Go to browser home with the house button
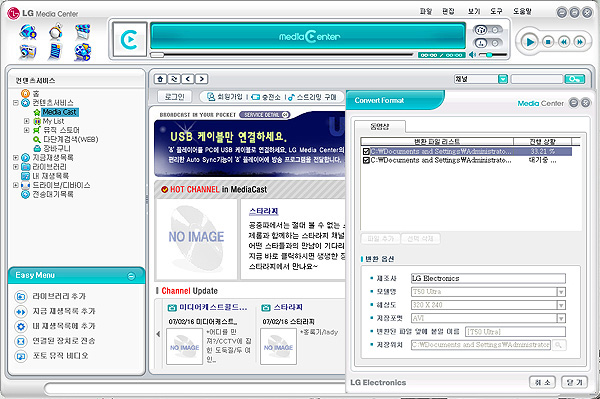 [x=160, y=79]
